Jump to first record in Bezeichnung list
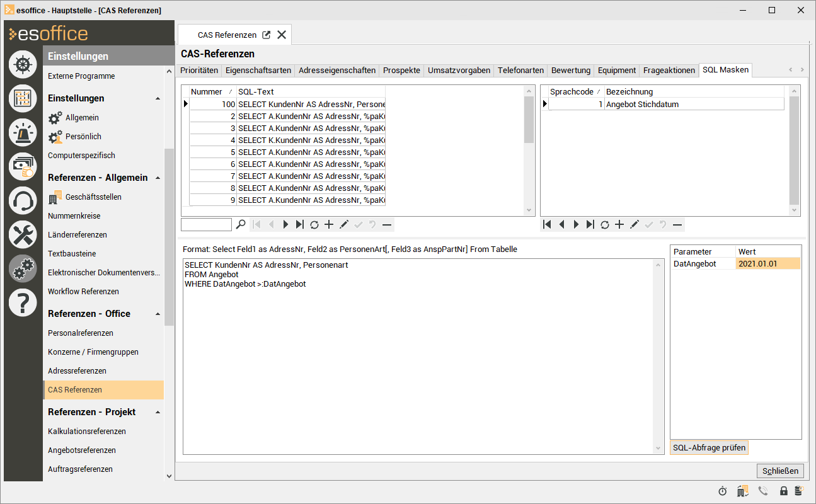Image resolution: width=816 pixels, height=504 pixels. pyautogui.click(x=547, y=224)
